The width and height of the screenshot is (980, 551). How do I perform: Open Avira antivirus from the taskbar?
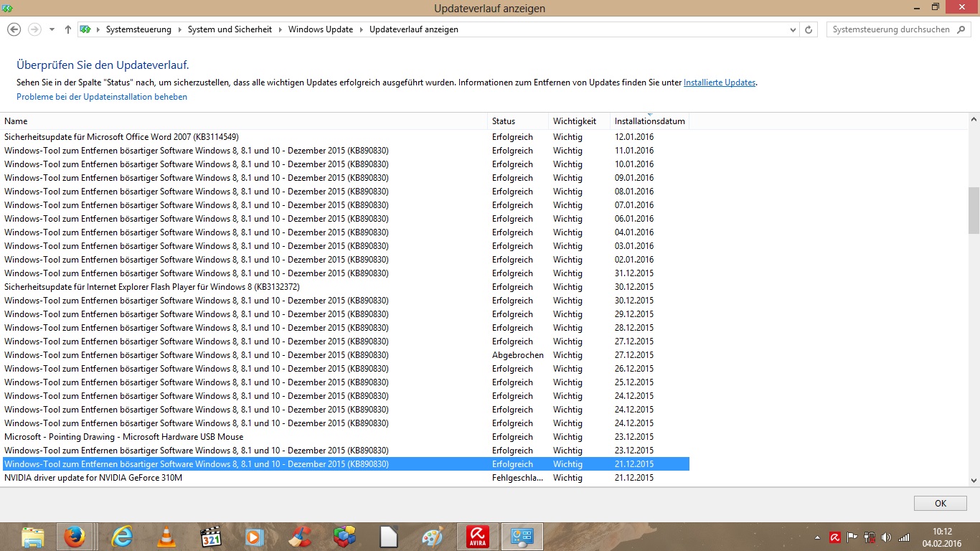tap(477, 537)
